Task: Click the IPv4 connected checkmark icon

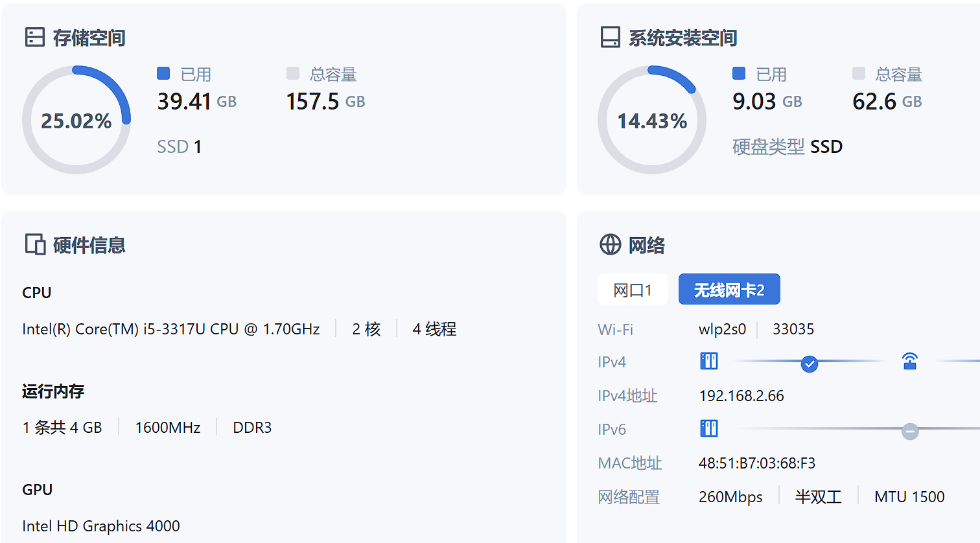Action: [x=809, y=364]
